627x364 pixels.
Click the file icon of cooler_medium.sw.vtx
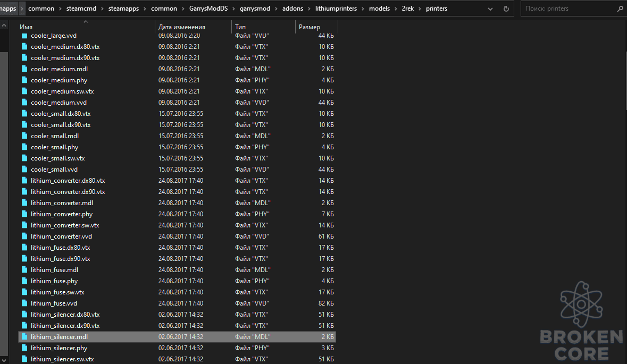point(24,91)
